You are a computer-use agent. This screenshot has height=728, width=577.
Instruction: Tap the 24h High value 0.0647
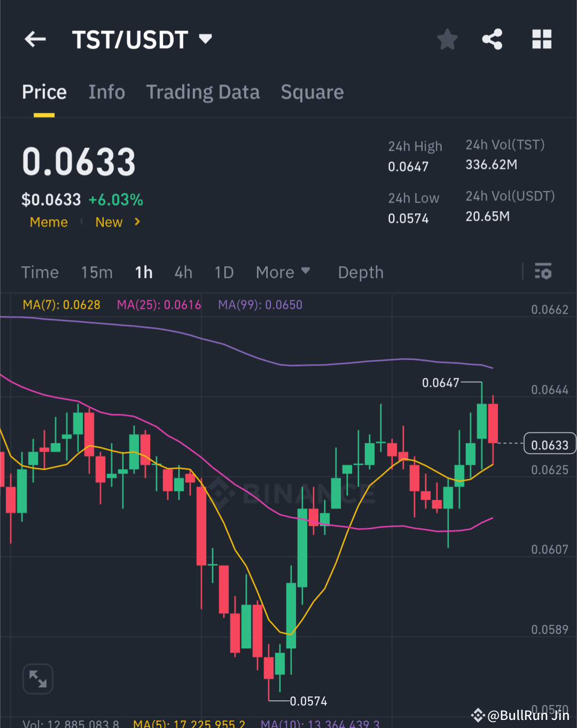click(408, 167)
